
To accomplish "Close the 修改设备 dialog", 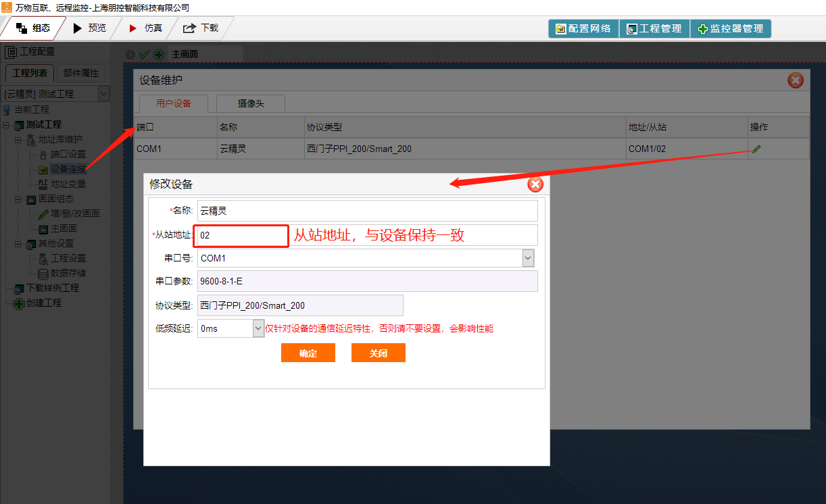I will coord(535,184).
